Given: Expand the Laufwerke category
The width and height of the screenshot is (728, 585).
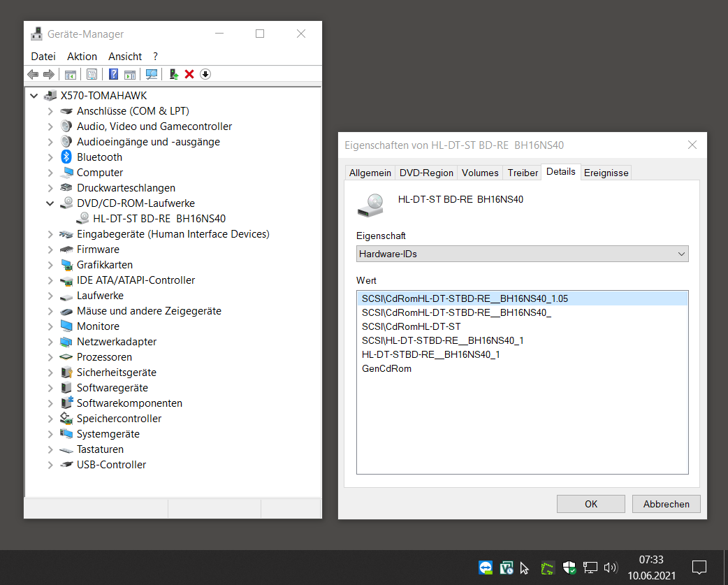Looking at the screenshot, I should click(50, 295).
